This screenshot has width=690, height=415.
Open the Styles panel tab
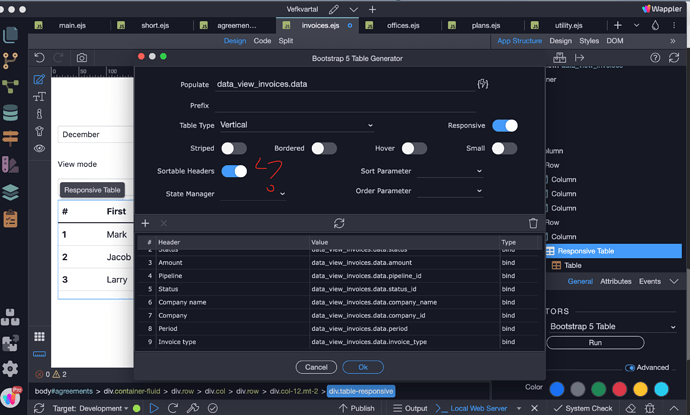pyautogui.click(x=589, y=41)
